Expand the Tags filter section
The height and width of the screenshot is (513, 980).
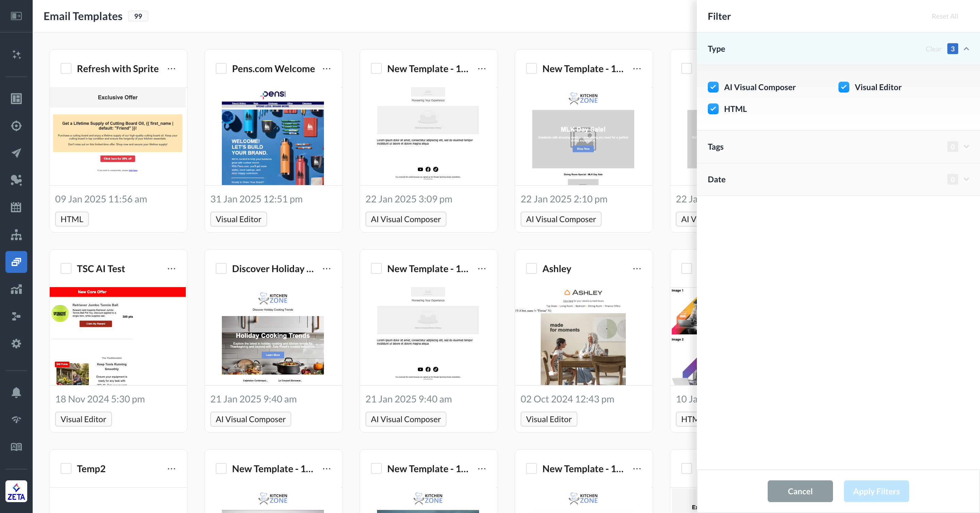click(x=966, y=147)
